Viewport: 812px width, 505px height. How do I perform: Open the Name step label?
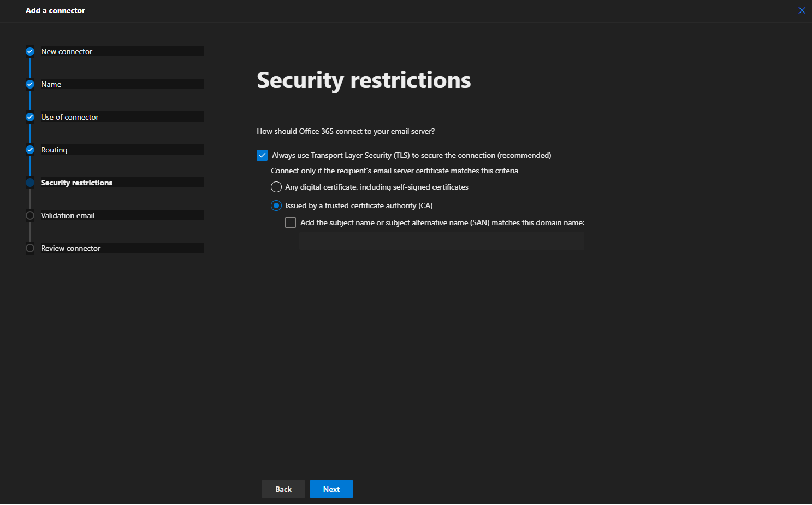coord(51,84)
